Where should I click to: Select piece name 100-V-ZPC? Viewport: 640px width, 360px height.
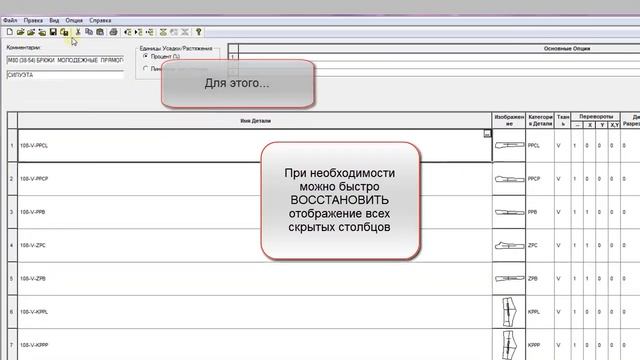pyautogui.click(x=33, y=245)
